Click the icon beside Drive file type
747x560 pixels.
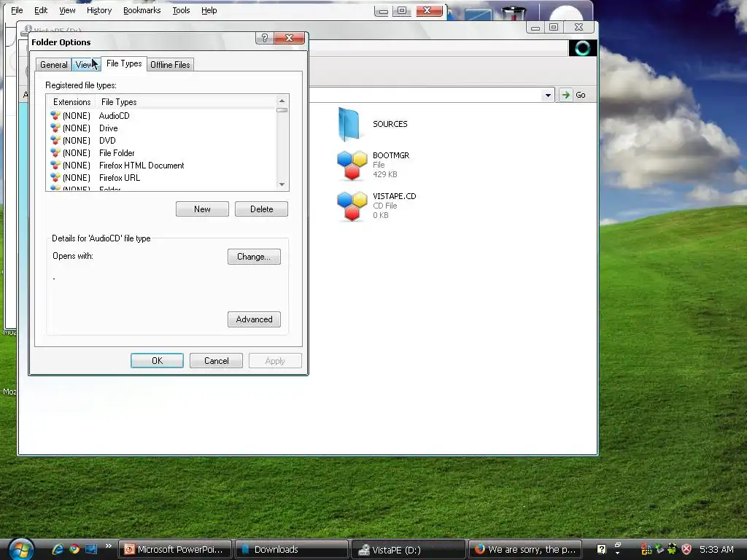tap(55, 128)
